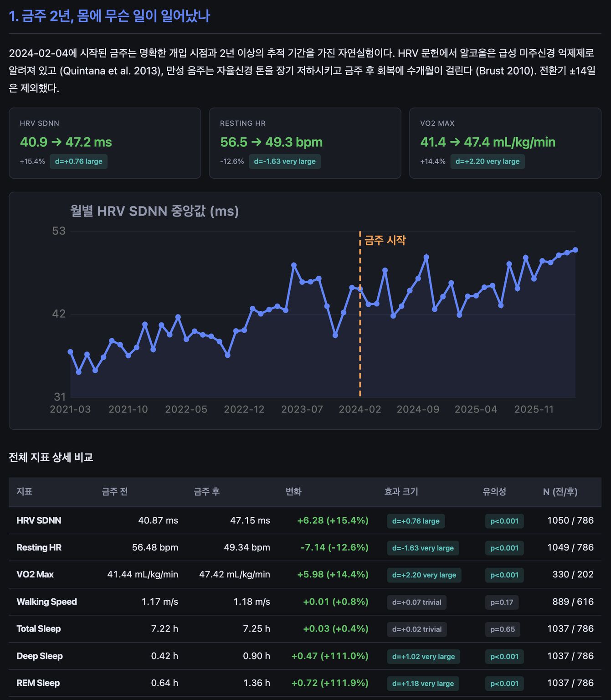Click the 전체 지표 상세 비교 heading
611x700 pixels.
51,457
